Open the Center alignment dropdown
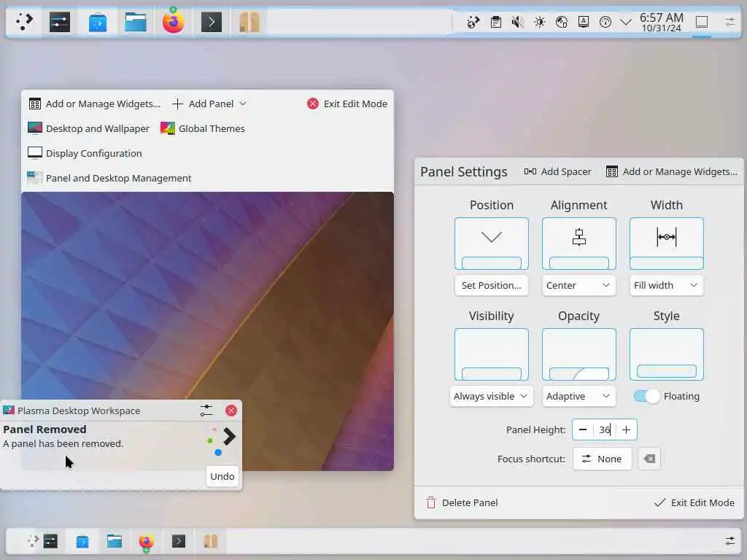This screenshot has height=560, width=747. click(578, 285)
